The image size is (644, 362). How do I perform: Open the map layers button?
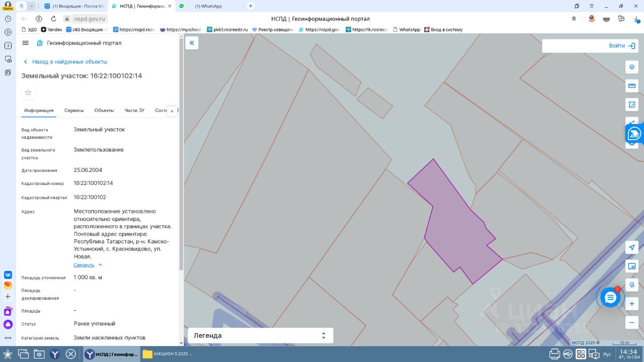coord(632,67)
